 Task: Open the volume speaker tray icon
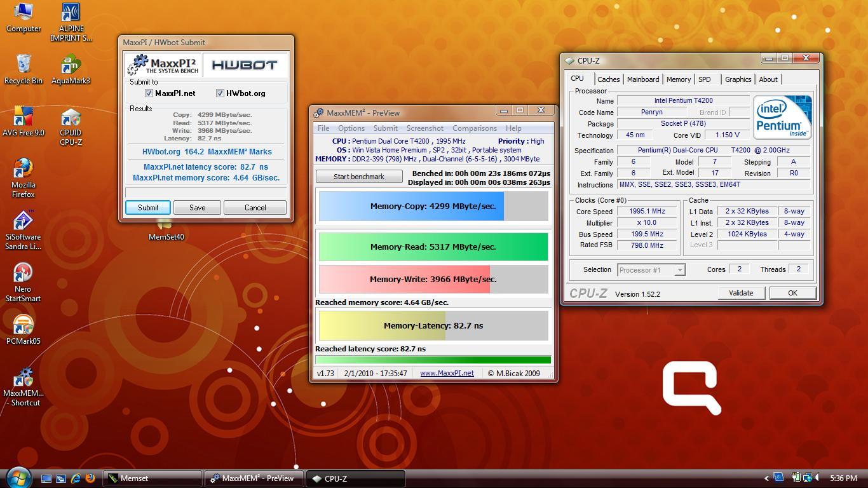(x=817, y=477)
